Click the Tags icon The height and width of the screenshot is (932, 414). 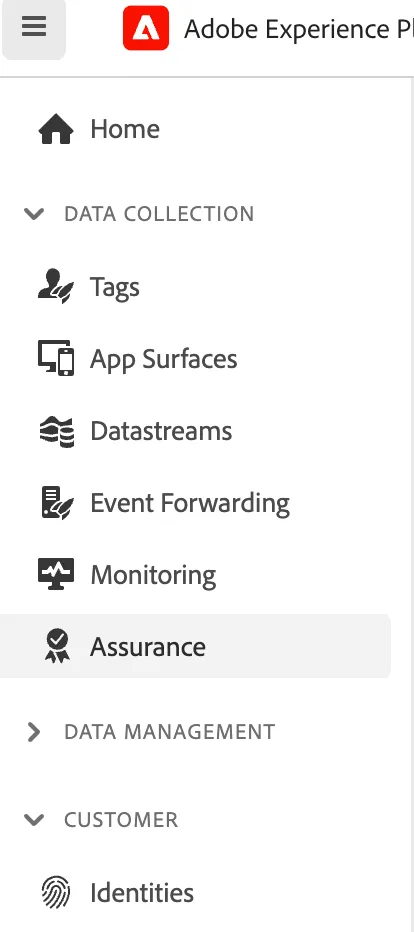56,287
